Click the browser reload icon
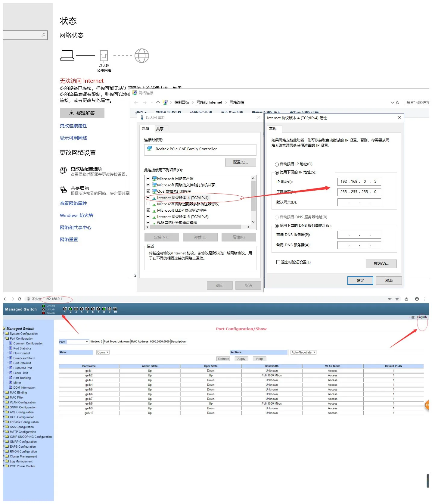 [20, 299]
